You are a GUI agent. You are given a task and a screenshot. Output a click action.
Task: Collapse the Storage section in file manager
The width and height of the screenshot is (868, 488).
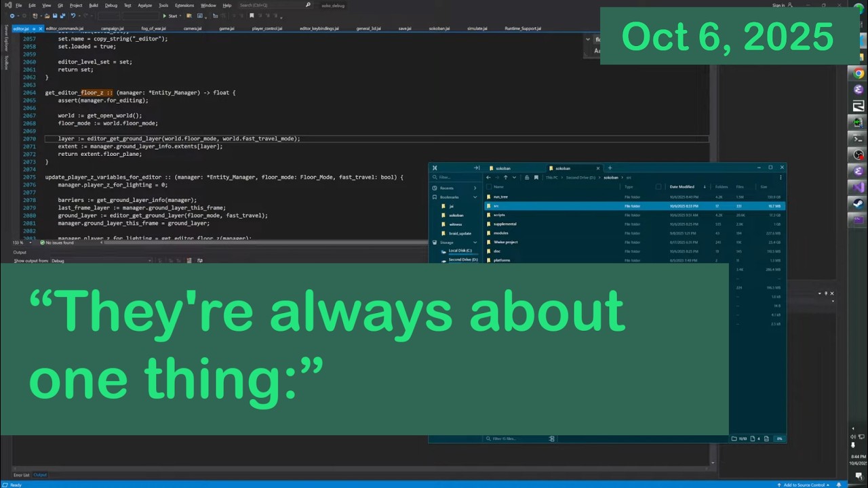click(475, 242)
